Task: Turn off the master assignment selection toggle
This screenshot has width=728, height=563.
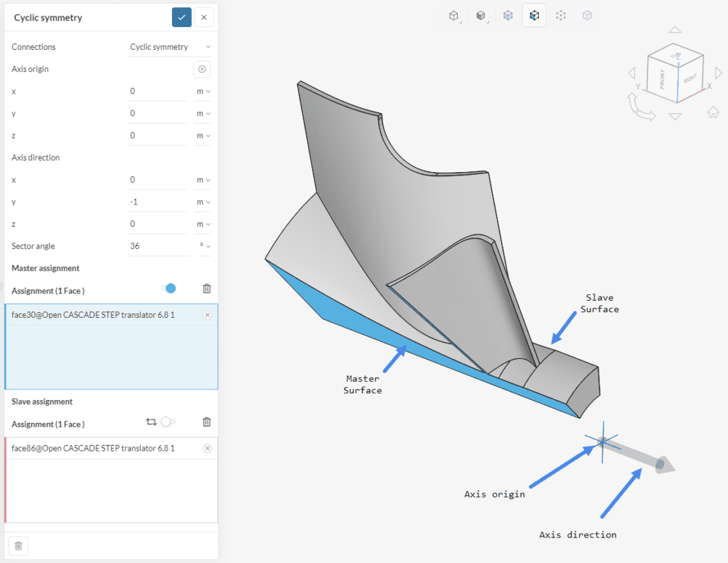Action: pyautogui.click(x=168, y=288)
